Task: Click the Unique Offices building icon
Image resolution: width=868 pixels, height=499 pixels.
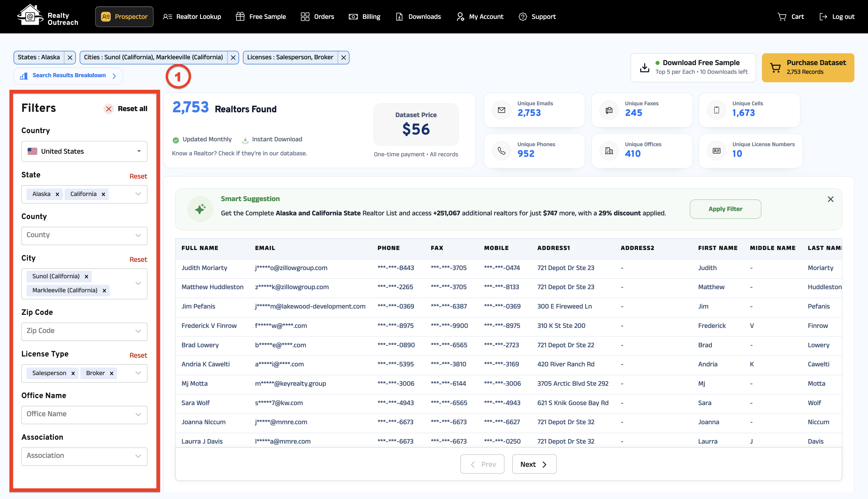Action: (x=609, y=151)
